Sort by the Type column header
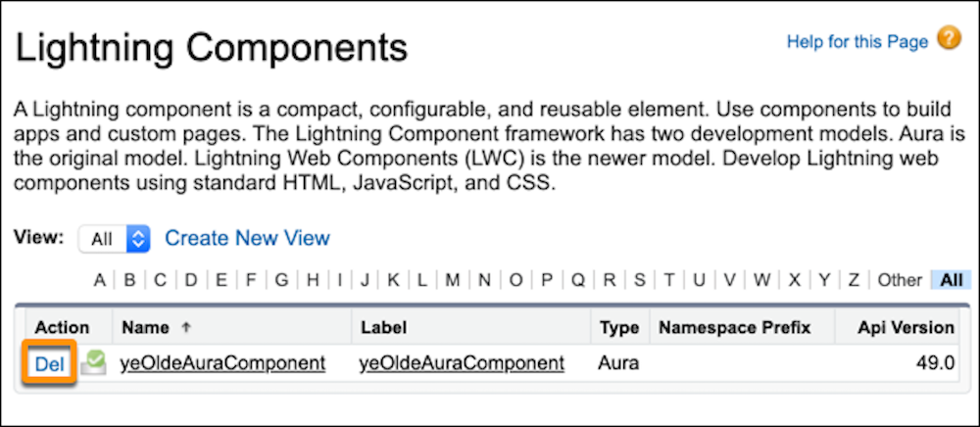 point(619,327)
